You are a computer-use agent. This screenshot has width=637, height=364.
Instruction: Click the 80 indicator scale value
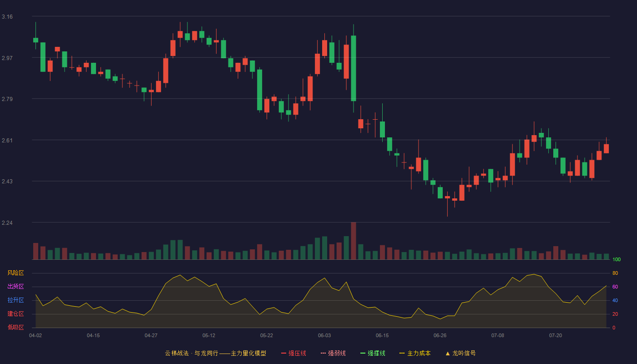coord(615,273)
